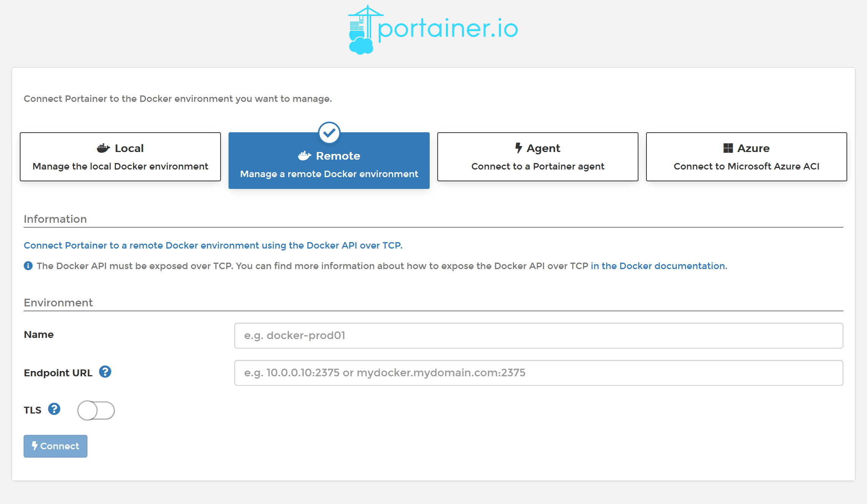The height and width of the screenshot is (504, 867).
Task: Click the whale icon on the Remote card
Action: [x=303, y=155]
